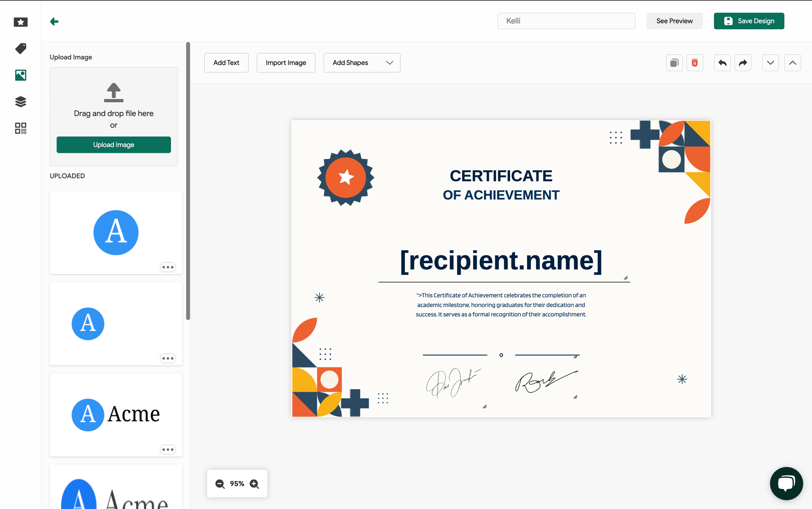The image size is (812, 509).
Task: Select the left signature image
Action: [454, 383]
